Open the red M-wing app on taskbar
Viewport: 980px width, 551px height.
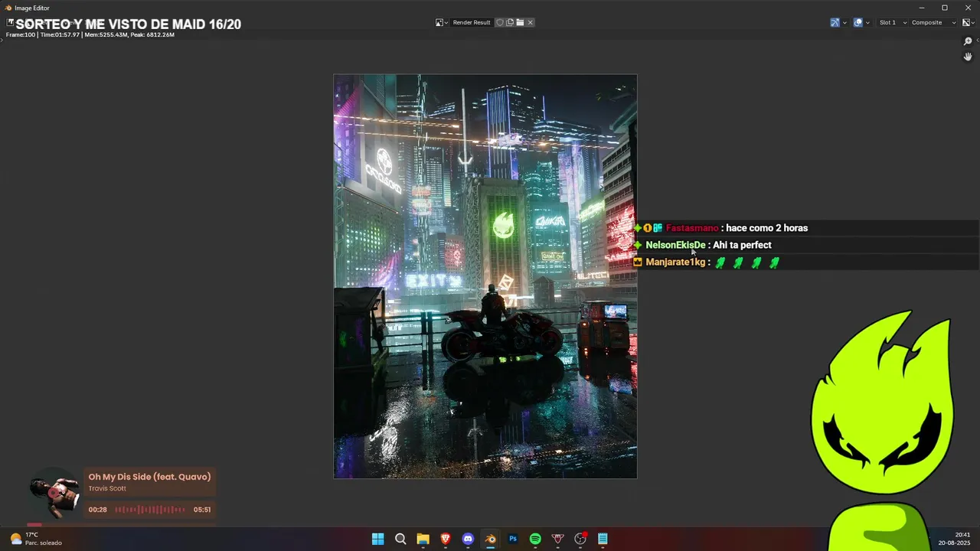coord(557,539)
